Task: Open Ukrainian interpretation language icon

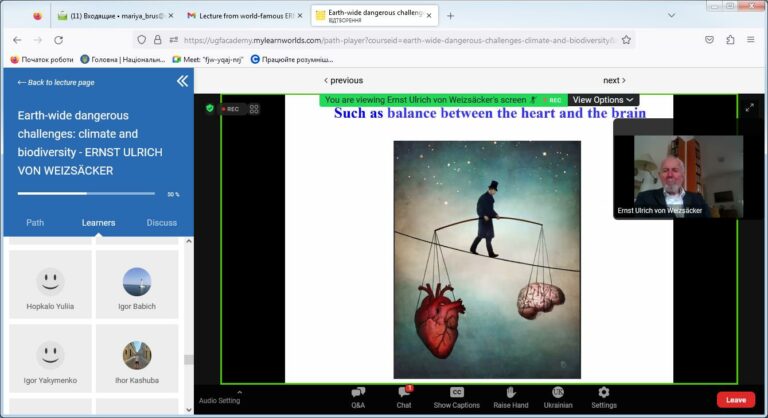Action: pos(558,392)
